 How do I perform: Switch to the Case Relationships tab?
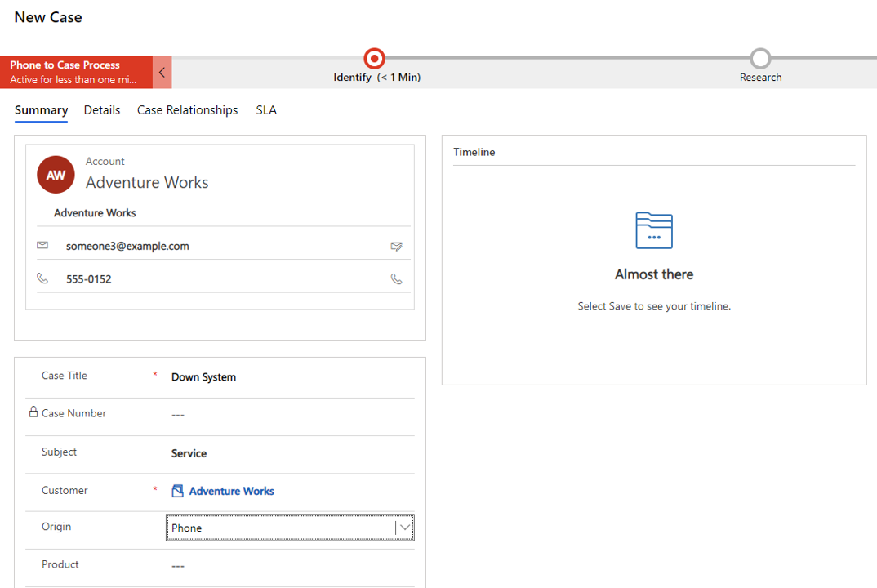187,110
